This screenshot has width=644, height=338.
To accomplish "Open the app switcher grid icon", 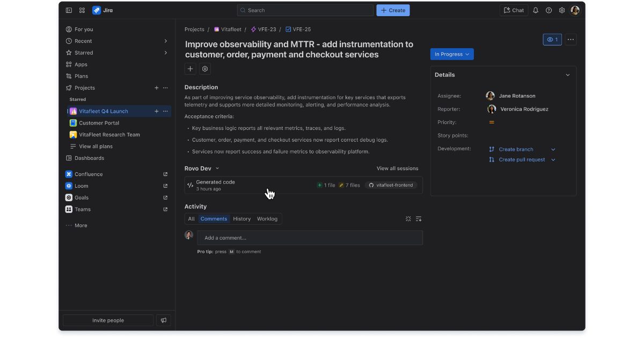I will point(82,10).
